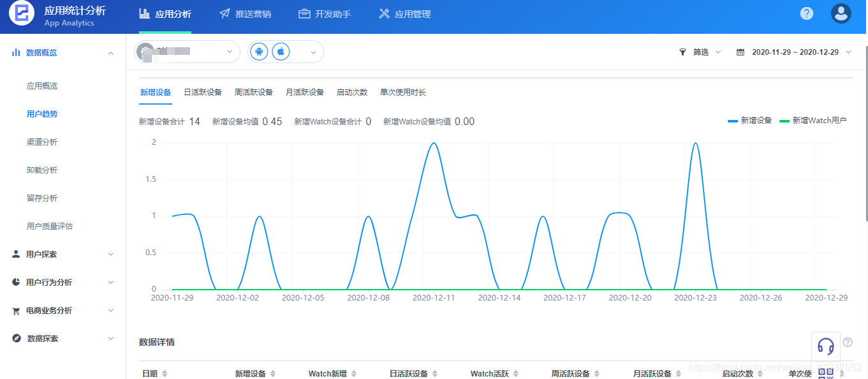This screenshot has width=868, height=379.
Task: Expand the 用户行为分析 sidebar section
Action: (x=111, y=282)
